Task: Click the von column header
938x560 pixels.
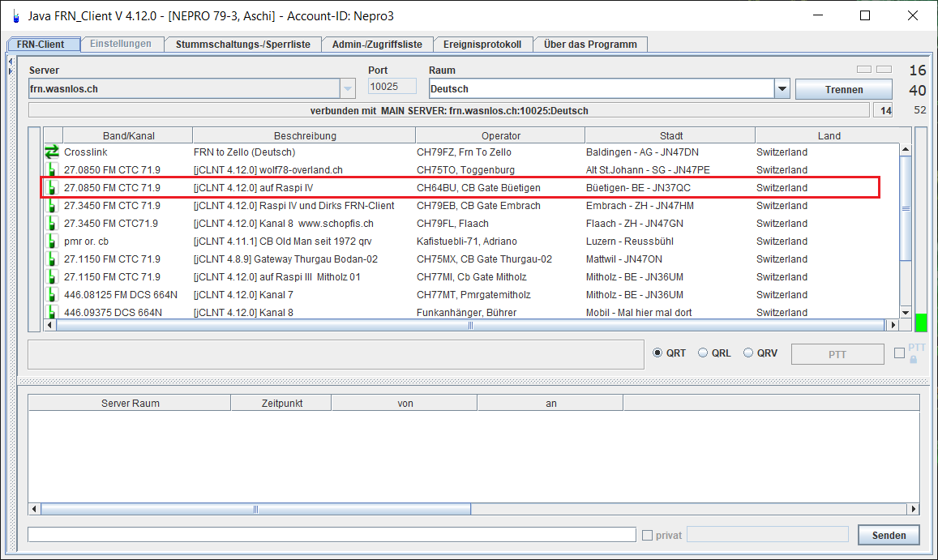Action: coord(405,404)
